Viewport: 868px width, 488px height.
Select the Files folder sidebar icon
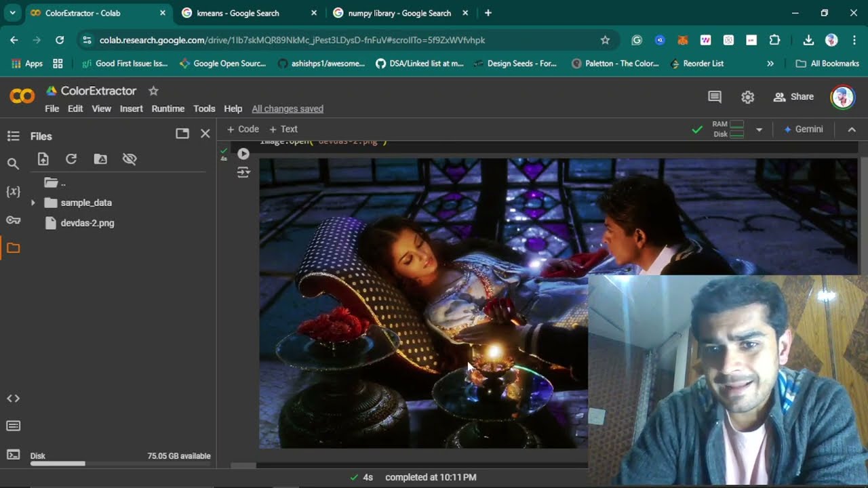[x=13, y=248]
